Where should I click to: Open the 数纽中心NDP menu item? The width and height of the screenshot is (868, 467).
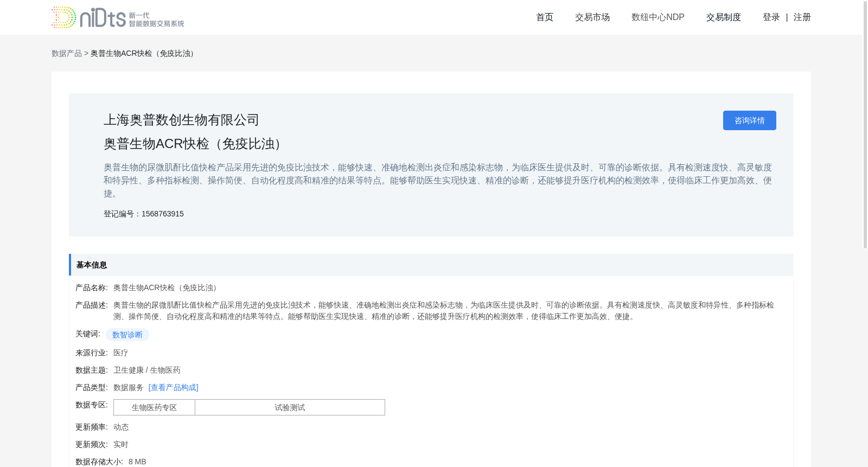[658, 17]
